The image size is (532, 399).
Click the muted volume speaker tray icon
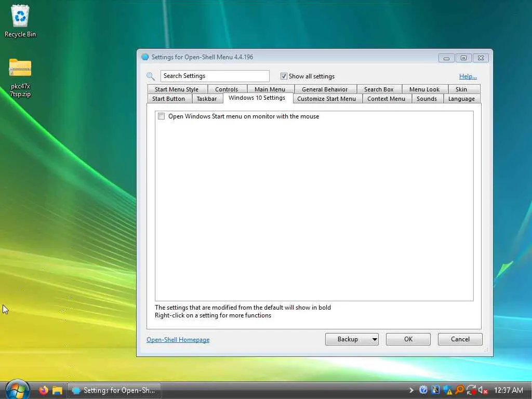483,390
